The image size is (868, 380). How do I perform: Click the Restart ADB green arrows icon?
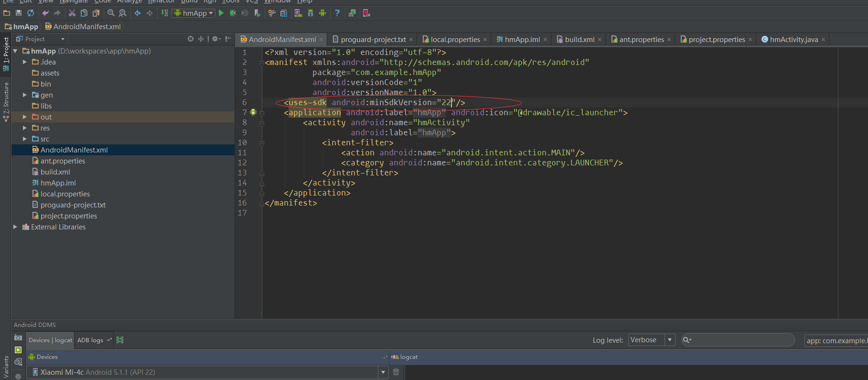click(120, 340)
